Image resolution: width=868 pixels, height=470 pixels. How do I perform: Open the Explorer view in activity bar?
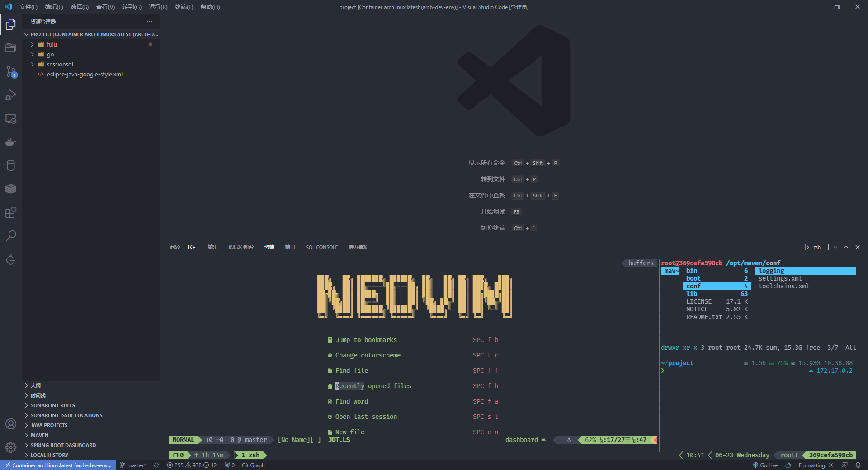tap(11, 24)
